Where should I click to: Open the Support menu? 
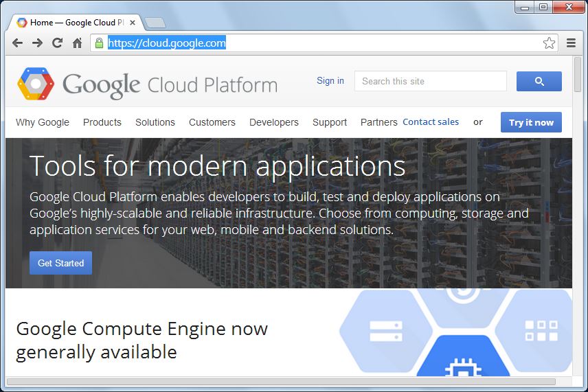click(330, 123)
